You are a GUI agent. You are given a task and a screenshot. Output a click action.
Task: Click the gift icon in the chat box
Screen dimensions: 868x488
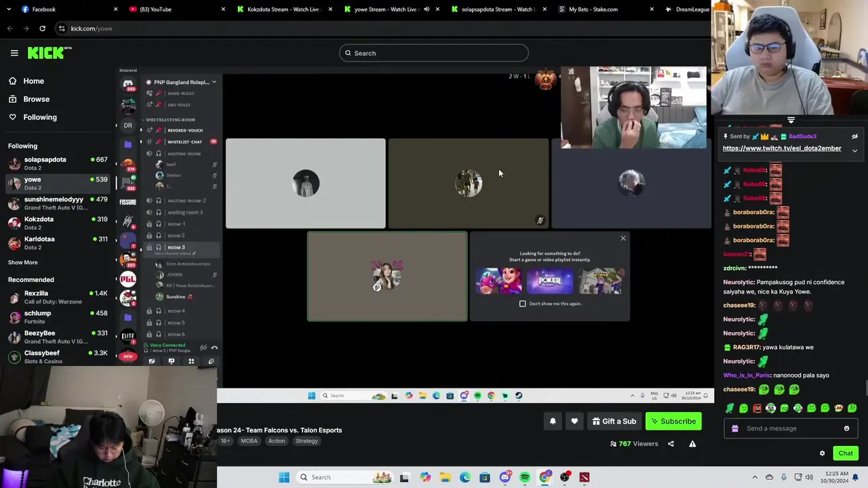(735, 428)
